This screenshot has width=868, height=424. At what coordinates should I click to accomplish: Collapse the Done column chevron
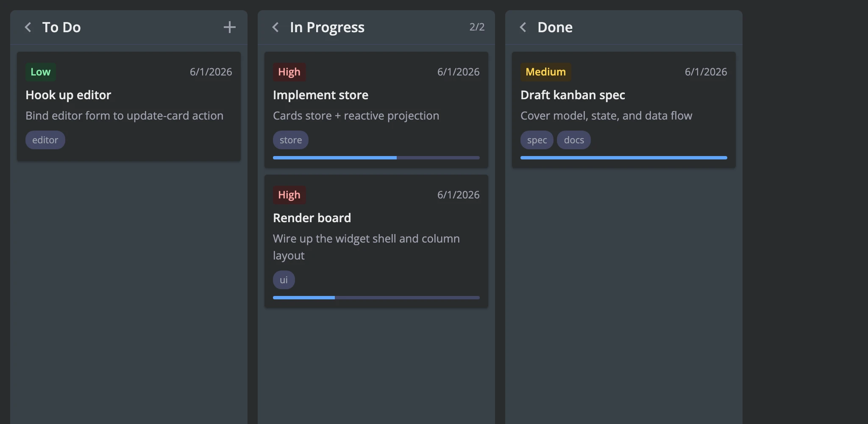pos(523,27)
